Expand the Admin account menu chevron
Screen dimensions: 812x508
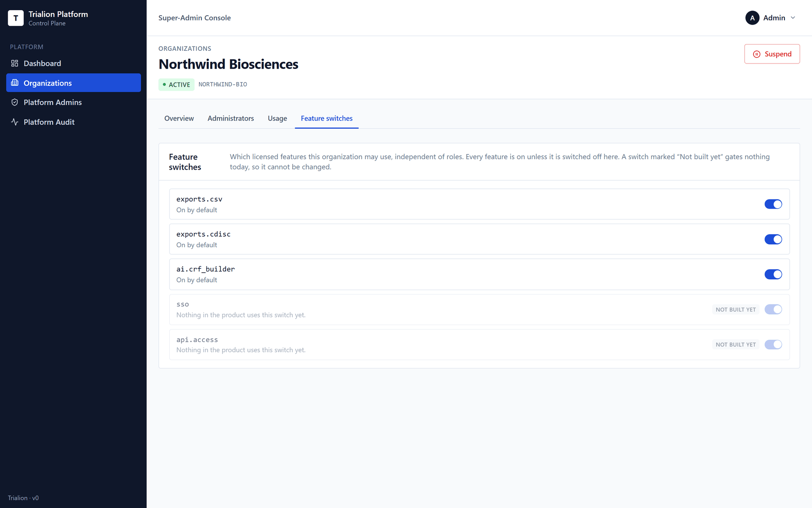pos(793,18)
